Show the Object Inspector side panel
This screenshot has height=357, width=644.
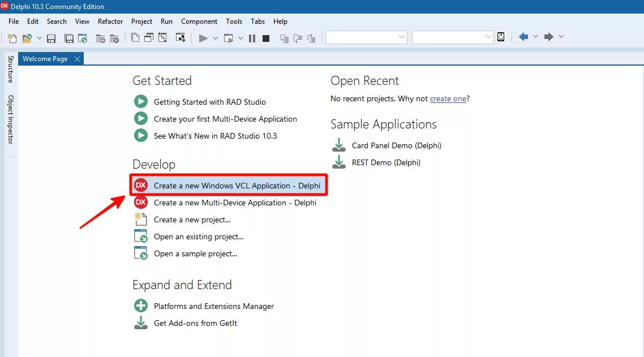pos(11,119)
